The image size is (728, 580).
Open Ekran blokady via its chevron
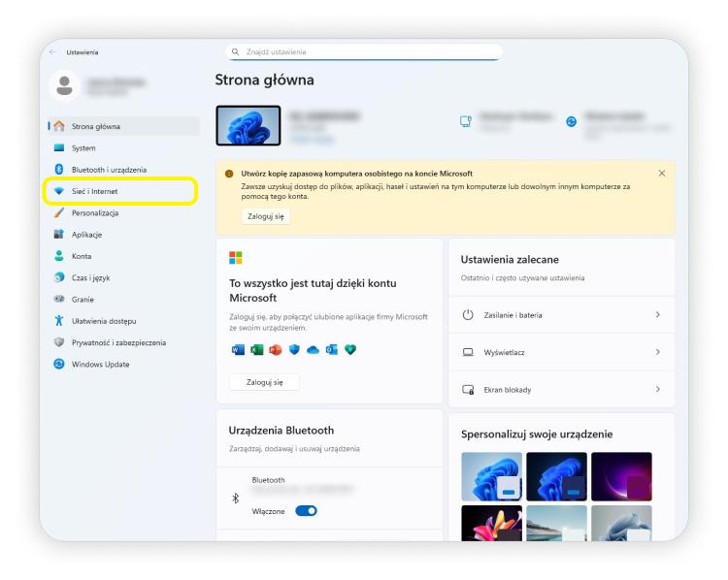coord(658,389)
